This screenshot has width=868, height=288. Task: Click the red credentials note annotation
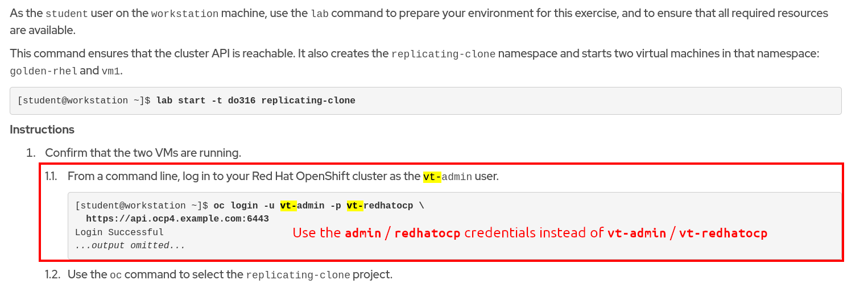pos(530,233)
